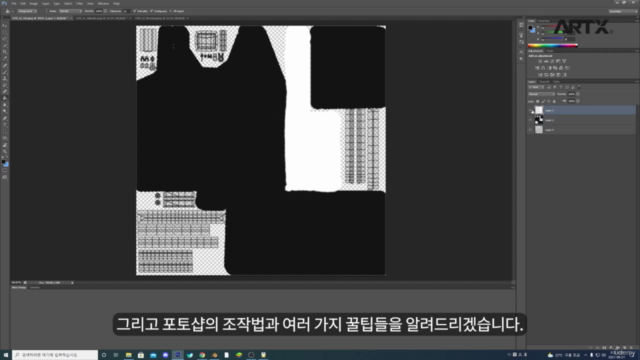Hide the highlighted Layer 1
Image resolution: width=640 pixels, height=360 pixels.
531,110
